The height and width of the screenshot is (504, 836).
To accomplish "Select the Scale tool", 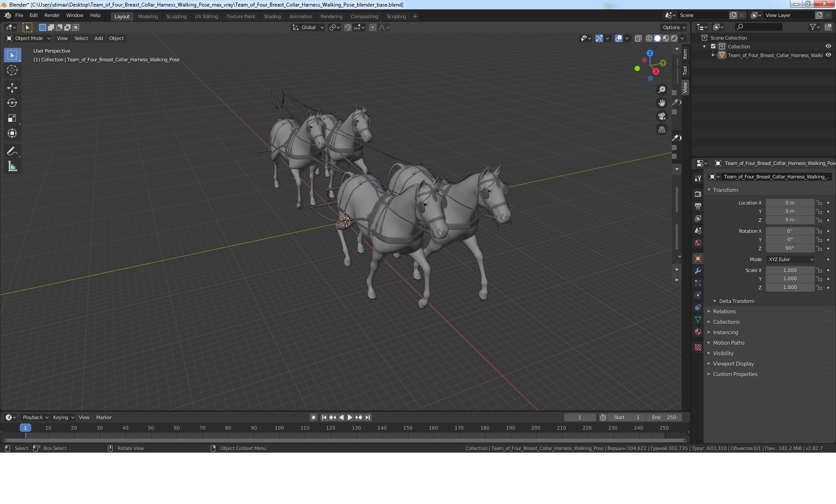I will coord(12,118).
